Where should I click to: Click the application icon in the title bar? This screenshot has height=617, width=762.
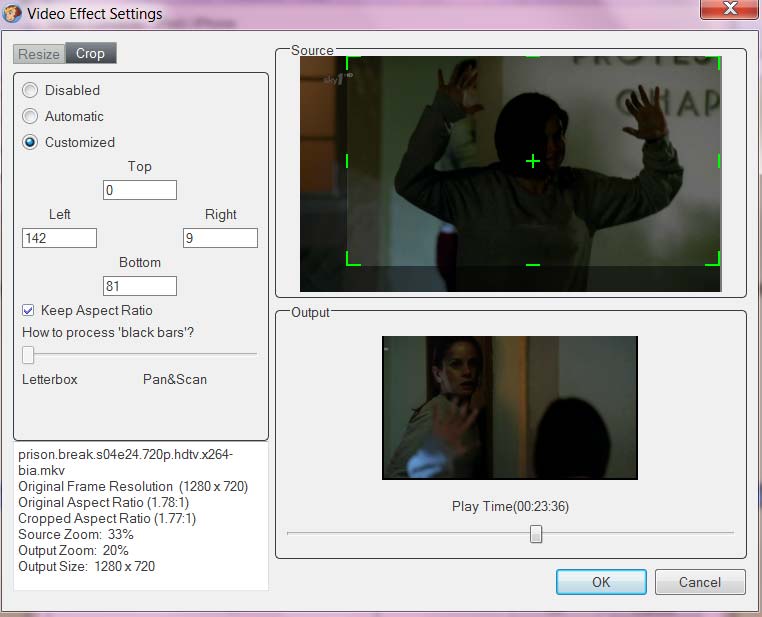point(11,13)
